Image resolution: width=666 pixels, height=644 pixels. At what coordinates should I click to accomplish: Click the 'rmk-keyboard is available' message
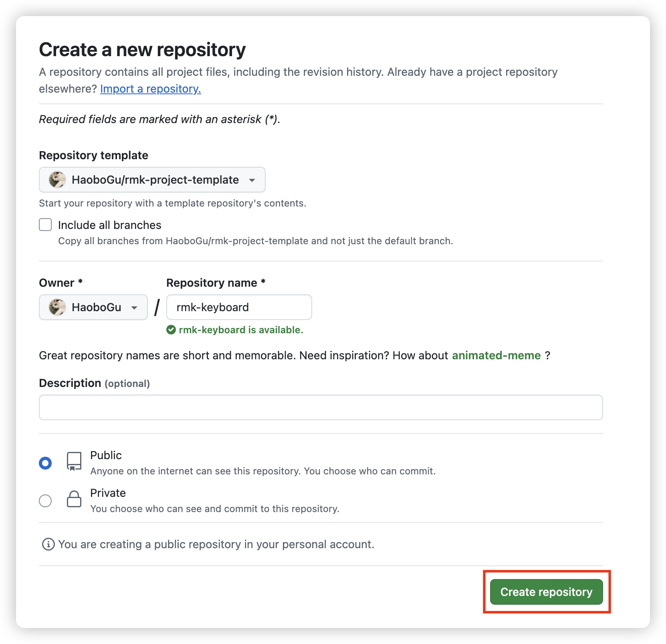pos(240,330)
